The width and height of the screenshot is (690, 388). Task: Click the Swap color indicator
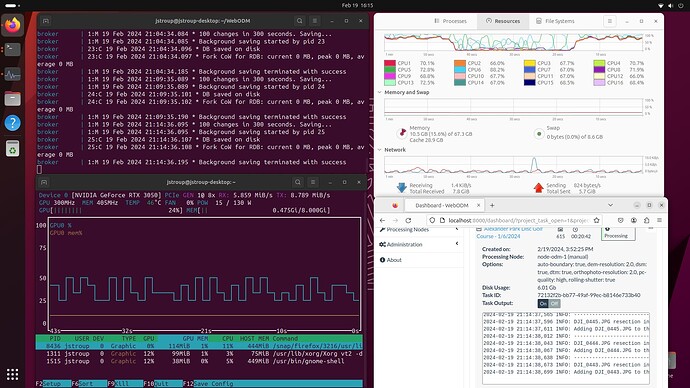pyautogui.click(x=539, y=133)
